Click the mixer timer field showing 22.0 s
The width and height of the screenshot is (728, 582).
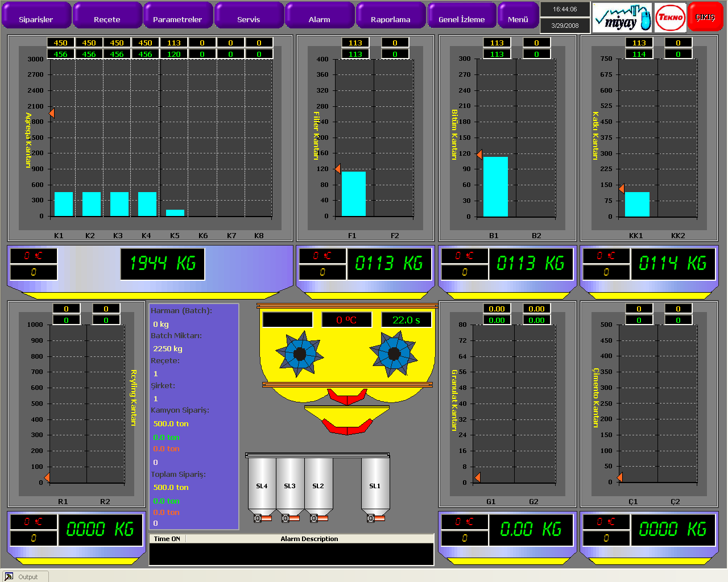click(406, 320)
